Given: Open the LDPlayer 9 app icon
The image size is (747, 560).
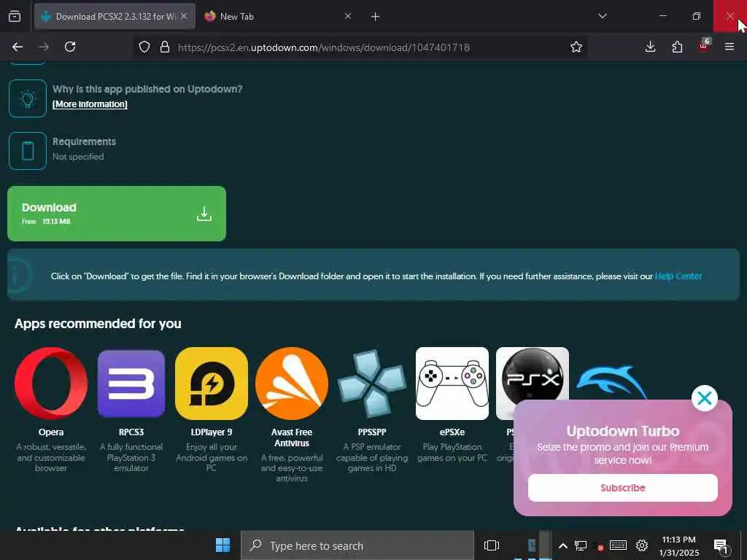Looking at the screenshot, I should click(x=212, y=384).
